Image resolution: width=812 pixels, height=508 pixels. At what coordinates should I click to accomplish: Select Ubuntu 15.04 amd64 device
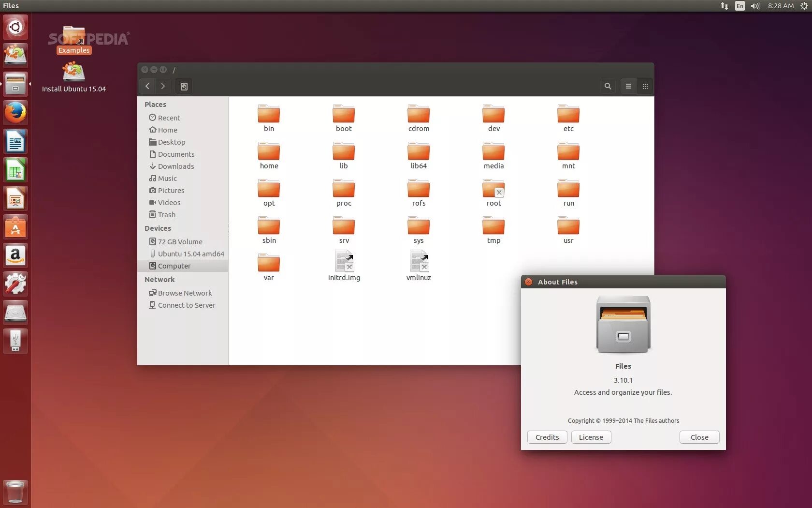tap(183, 254)
